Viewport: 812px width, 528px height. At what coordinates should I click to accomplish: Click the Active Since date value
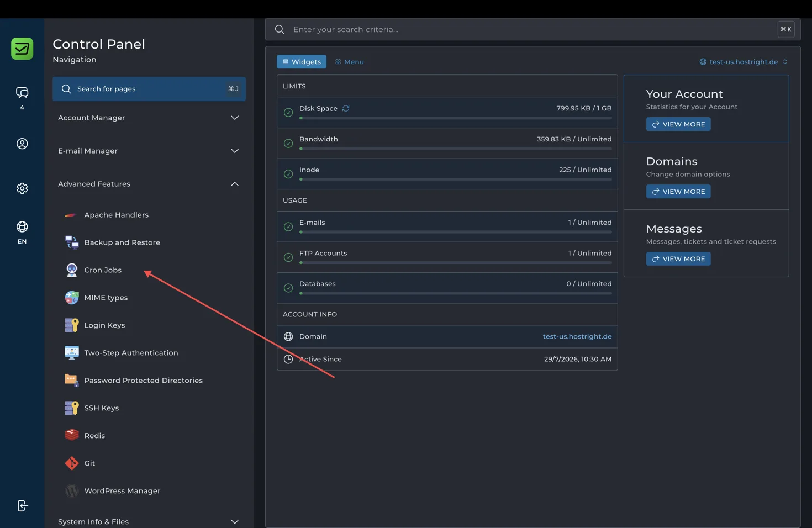pos(578,359)
